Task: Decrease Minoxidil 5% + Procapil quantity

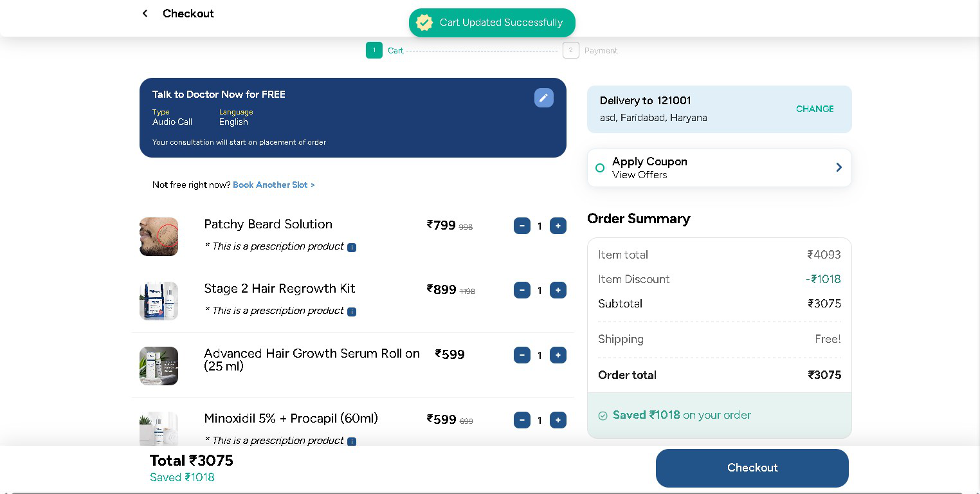Action: pyautogui.click(x=522, y=420)
